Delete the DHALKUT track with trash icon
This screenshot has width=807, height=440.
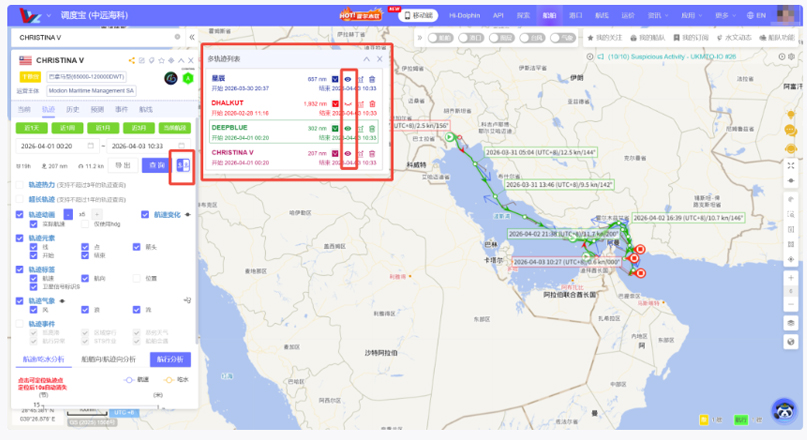pos(373,103)
